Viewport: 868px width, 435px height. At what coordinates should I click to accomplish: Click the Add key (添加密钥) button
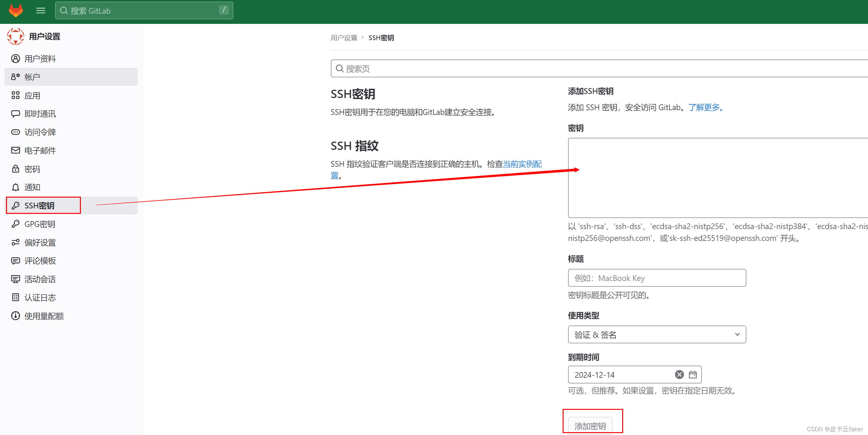(x=590, y=425)
